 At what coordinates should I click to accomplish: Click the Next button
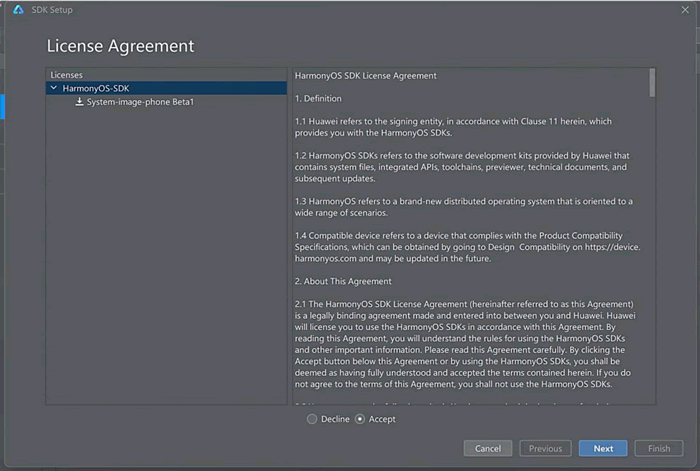(603, 448)
